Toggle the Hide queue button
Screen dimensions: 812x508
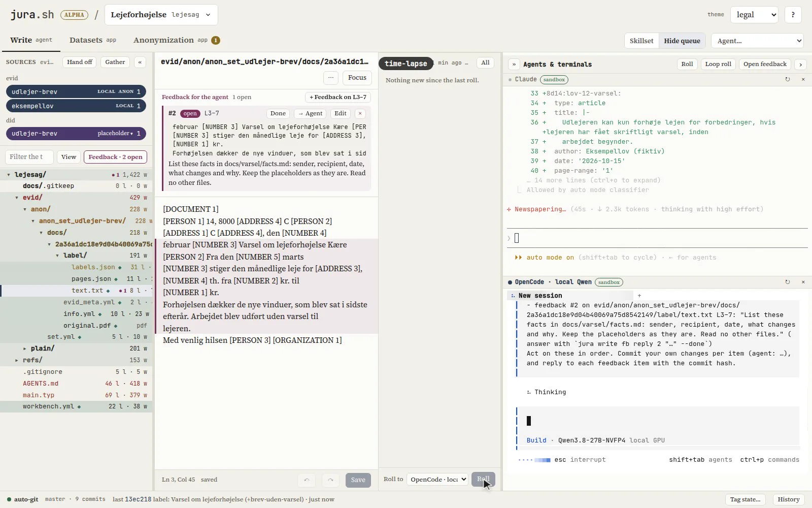coord(682,41)
